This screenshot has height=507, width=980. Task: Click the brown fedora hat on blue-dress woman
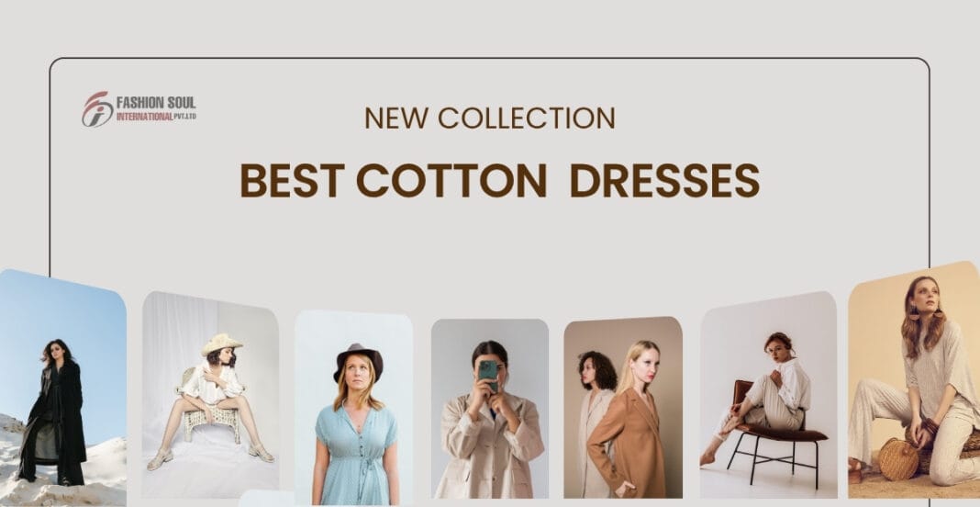(358, 361)
